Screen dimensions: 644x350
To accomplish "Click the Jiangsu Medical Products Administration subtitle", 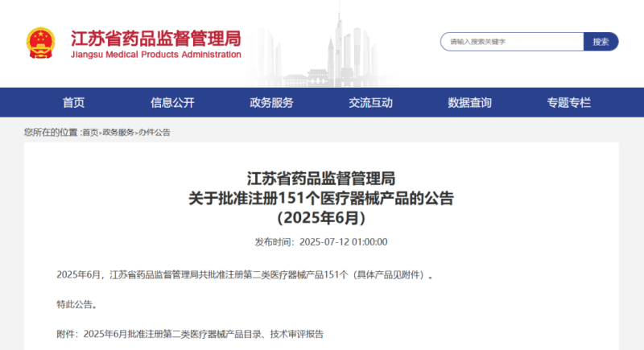I will pyautogui.click(x=155, y=55).
